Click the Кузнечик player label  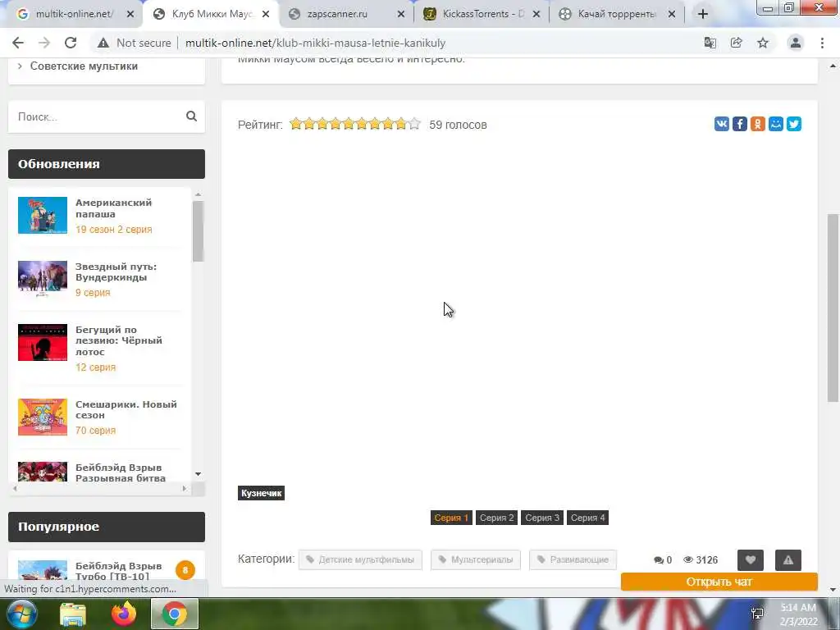tap(261, 493)
